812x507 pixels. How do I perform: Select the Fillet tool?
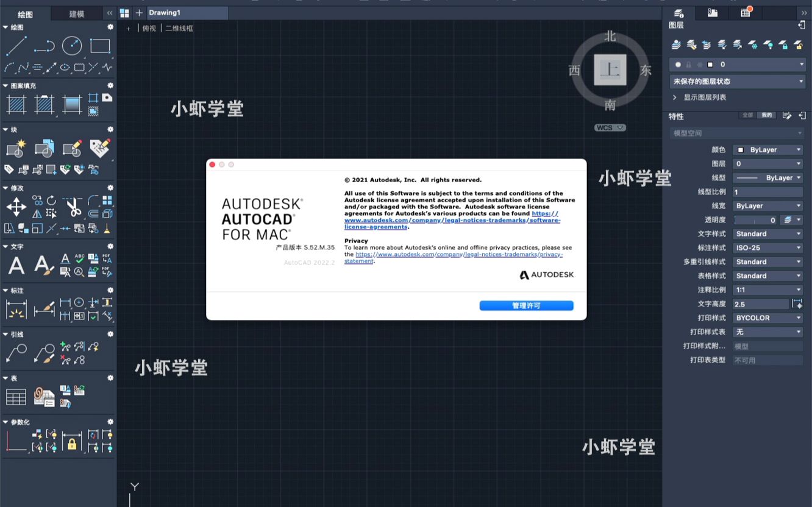(93, 200)
